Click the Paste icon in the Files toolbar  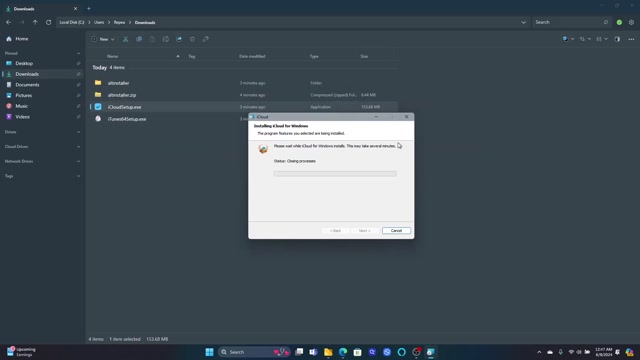point(152,39)
